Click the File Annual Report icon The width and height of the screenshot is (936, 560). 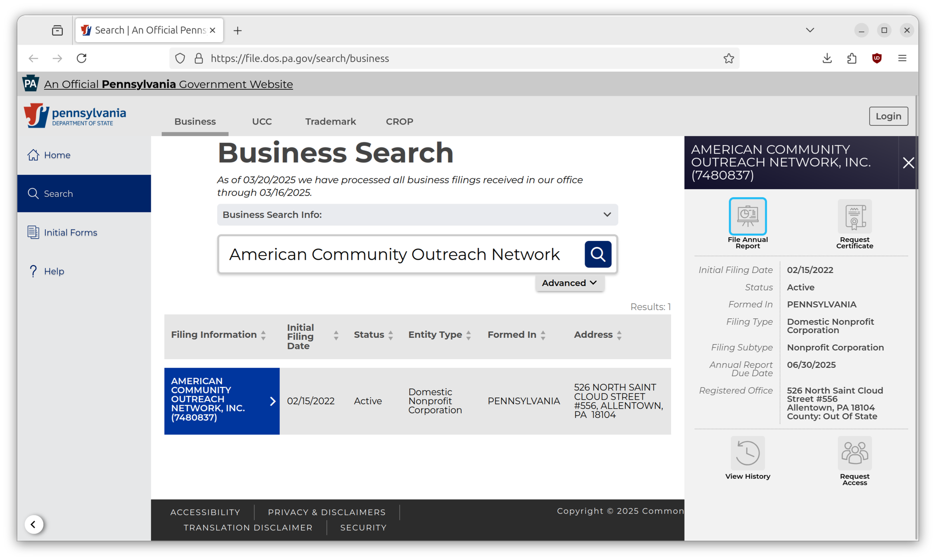point(747,216)
